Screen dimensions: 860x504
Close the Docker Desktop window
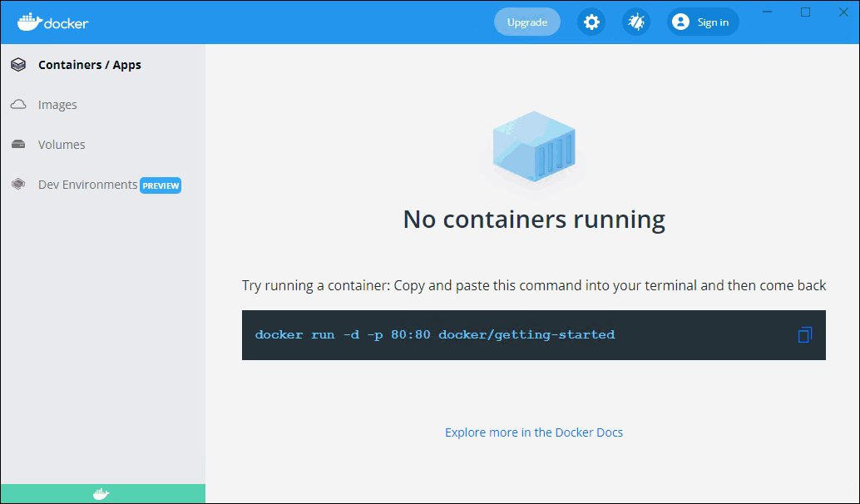point(843,12)
